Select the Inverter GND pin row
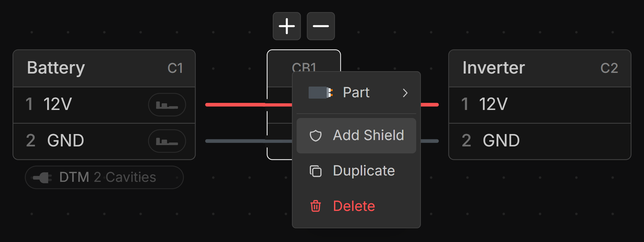This screenshot has width=644, height=242. point(539,141)
